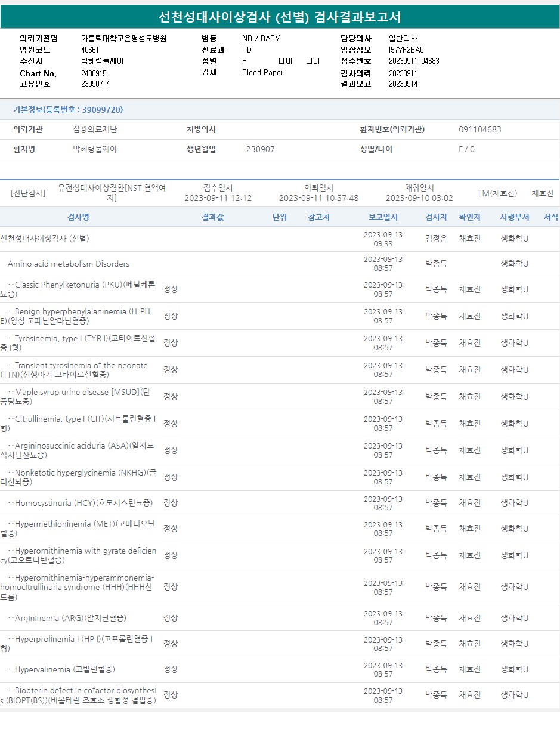
Task: Click the 진료과 value PD
Action: pos(247,50)
